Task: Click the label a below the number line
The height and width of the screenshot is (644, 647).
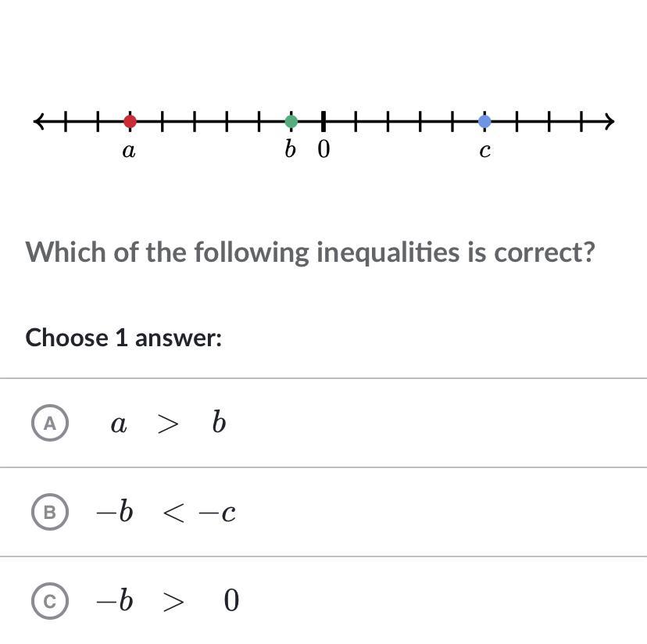Action: [x=129, y=151]
